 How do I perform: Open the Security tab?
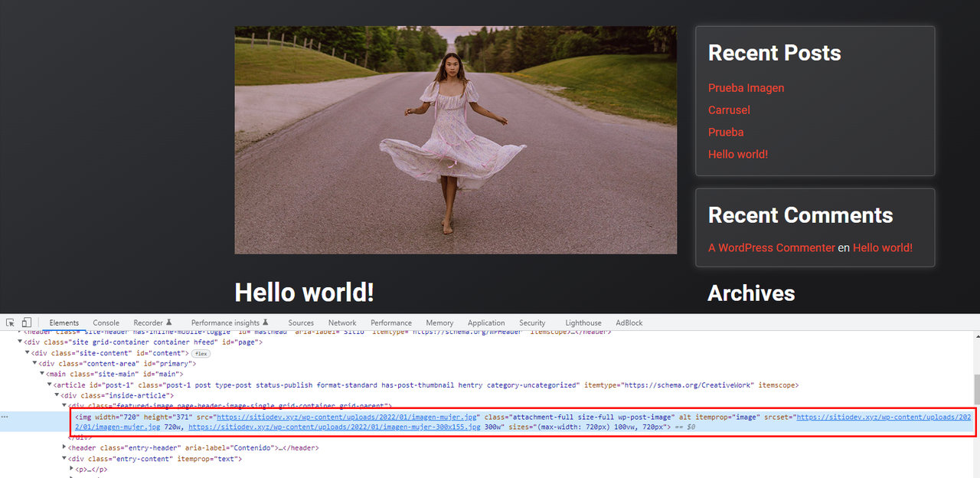point(532,322)
